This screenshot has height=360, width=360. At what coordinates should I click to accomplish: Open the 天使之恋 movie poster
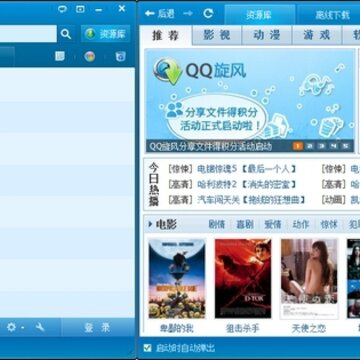(x=309, y=278)
